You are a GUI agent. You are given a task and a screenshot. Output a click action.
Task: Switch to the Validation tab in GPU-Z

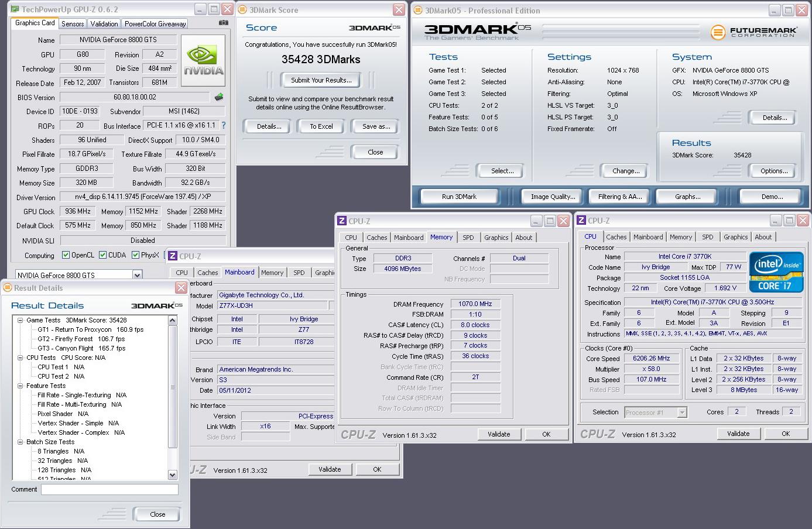point(104,23)
